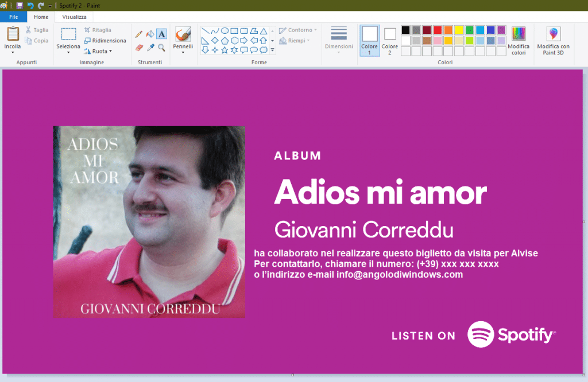
Task: Click the 'Adios mi amor' title text
Action: (x=380, y=193)
